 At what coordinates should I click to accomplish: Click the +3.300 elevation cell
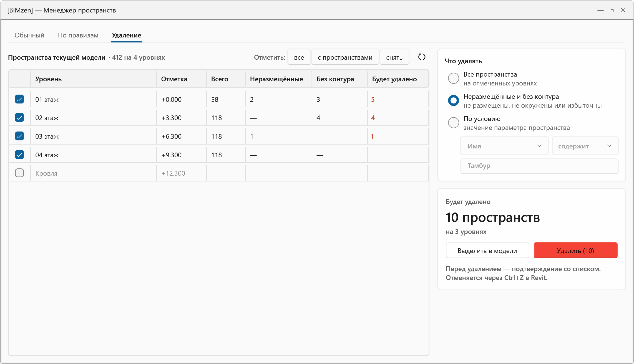pyautogui.click(x=172, y=118)
